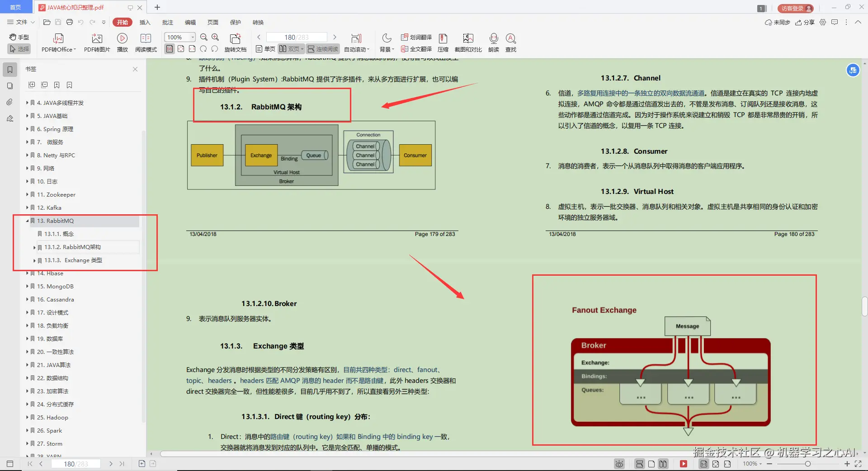Start 朗读 read-aloud
Screen dimensions: 868x471
click(x=494, y=43)
